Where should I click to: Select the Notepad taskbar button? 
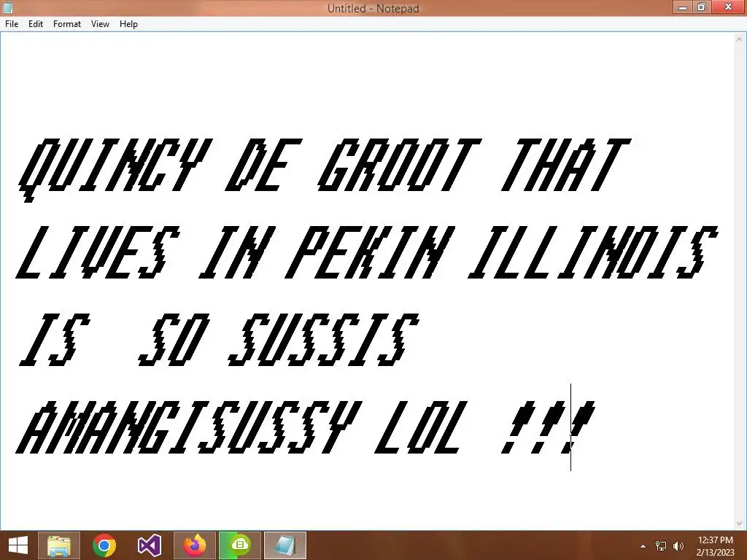coord(285,545)
